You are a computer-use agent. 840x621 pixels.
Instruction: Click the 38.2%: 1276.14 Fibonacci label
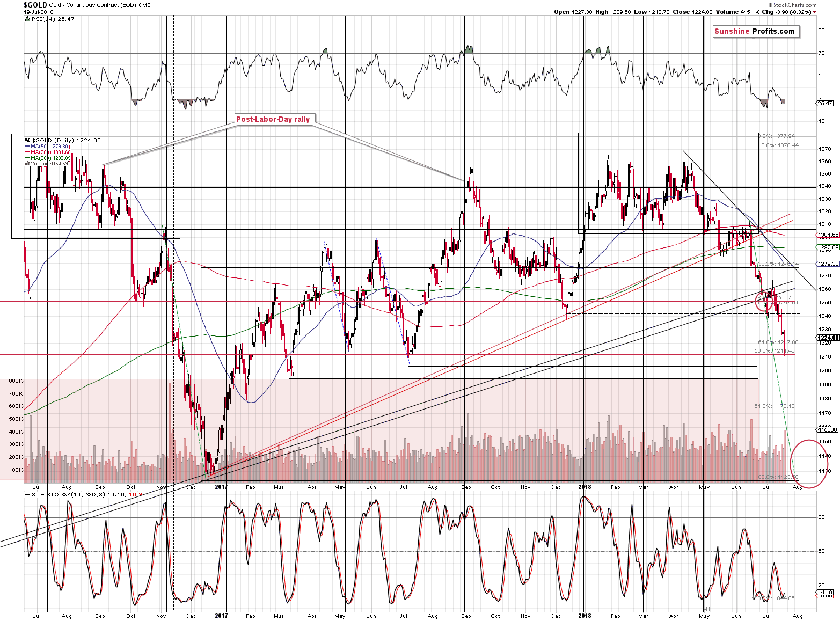coord(779,264)
